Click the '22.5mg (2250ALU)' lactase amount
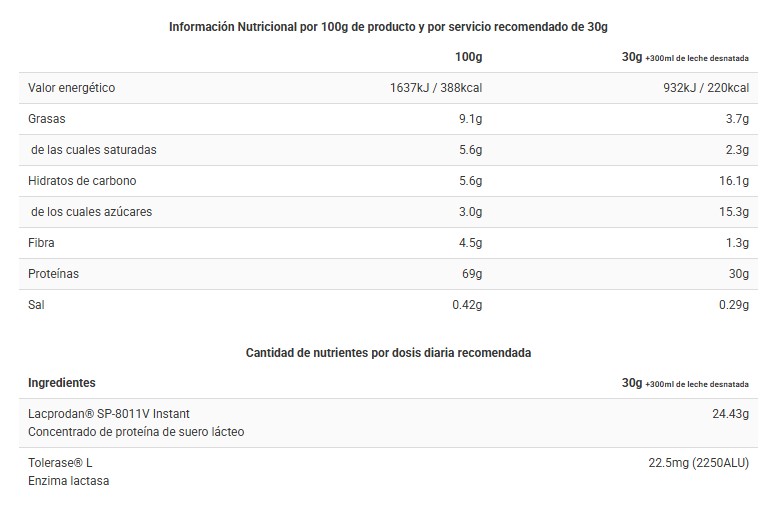The height and width of the screenshot is (507, 780). pos(699,462)
